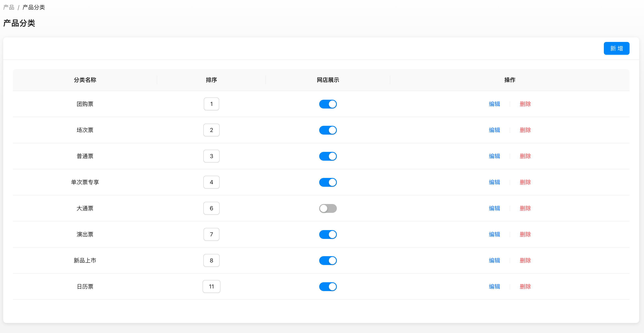Select the 场次票 name cell
The width and height of the screenshot is (644, 333).
(x=85, y=130)
